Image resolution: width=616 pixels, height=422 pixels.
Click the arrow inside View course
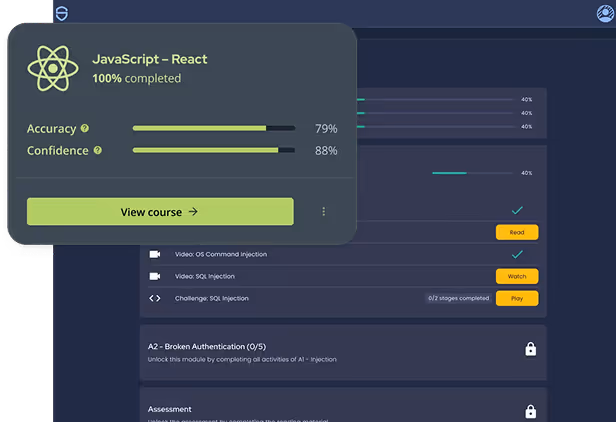(x=193, y=212)
